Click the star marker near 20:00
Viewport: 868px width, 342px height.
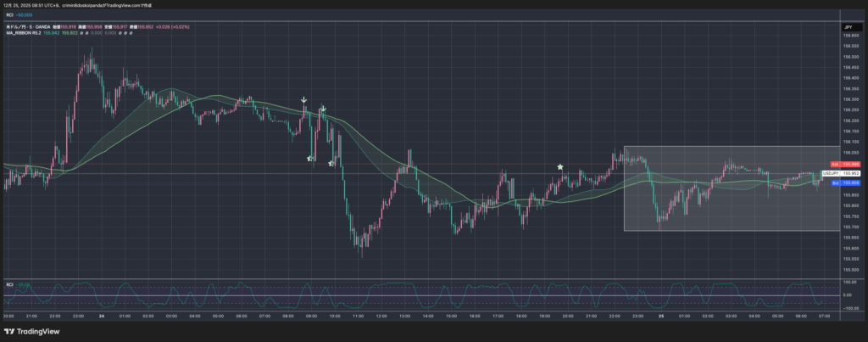pyautogui.click(x=560, y=167)
